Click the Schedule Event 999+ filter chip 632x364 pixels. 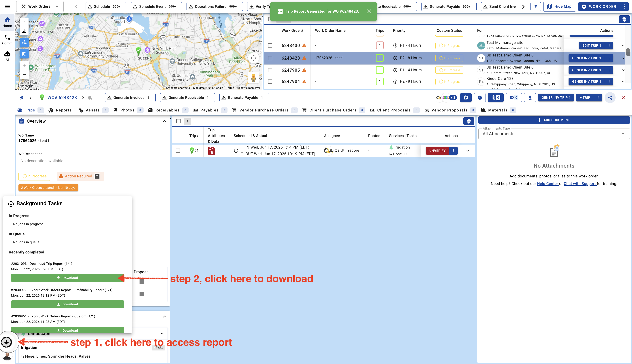156,7
